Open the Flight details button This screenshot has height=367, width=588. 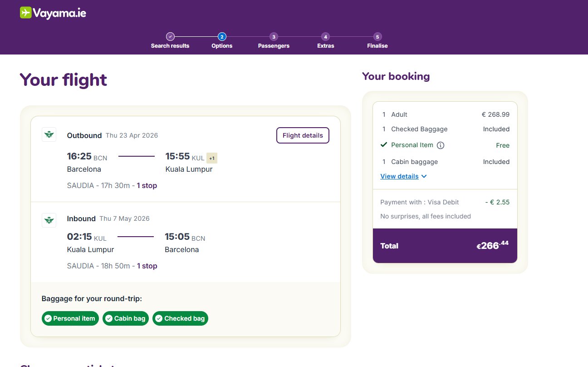point(303,135)
